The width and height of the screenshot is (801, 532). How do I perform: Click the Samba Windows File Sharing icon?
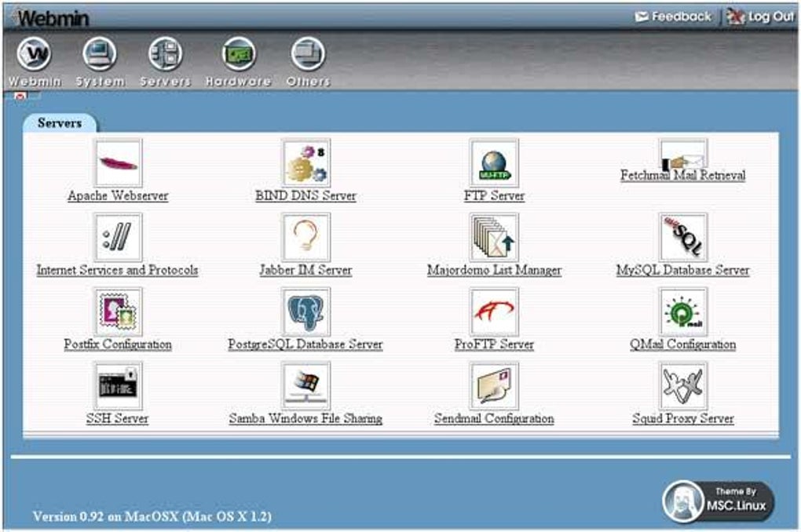tap(306, 386)
